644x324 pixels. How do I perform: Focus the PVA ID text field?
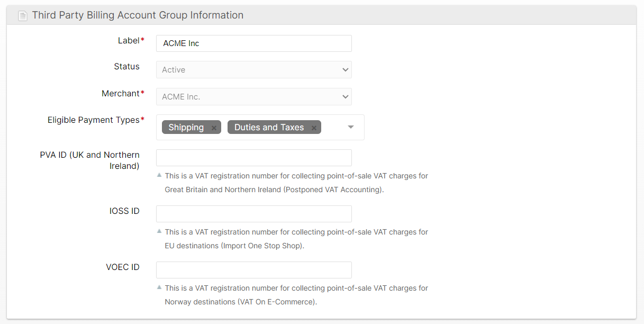click(253, 158)
